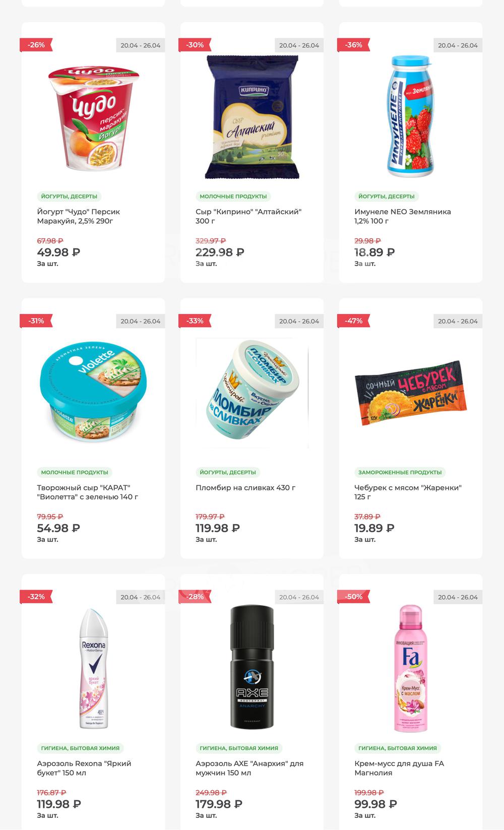Open the Творожный сыр "Виолетта" product title
The height and width of the screenshot is (830, 504).
88,492
